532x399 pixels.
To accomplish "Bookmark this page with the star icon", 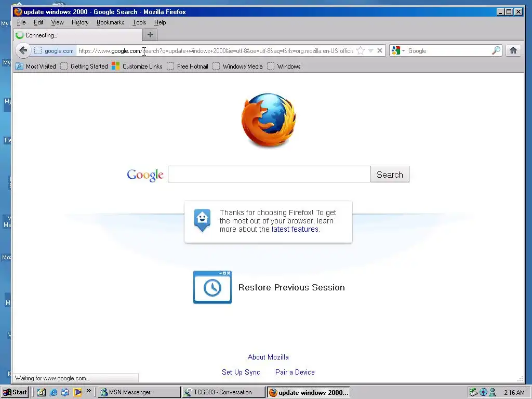I will (361, 51).
